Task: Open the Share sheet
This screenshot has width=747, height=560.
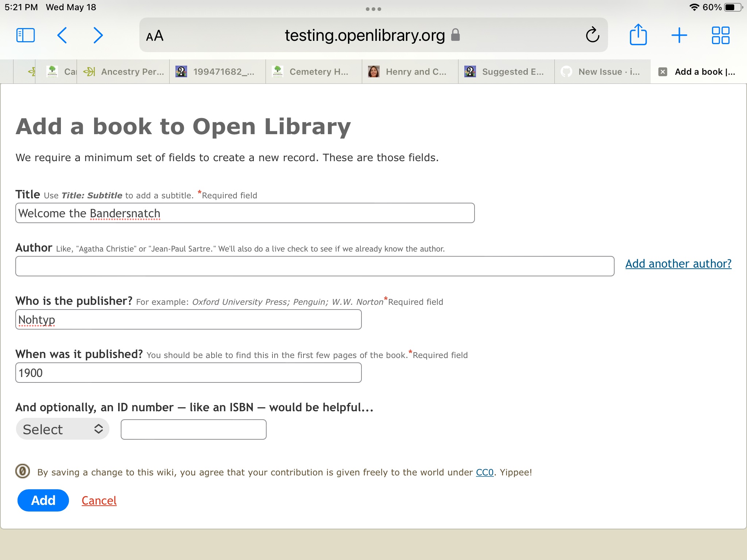Action: (638, 35)
